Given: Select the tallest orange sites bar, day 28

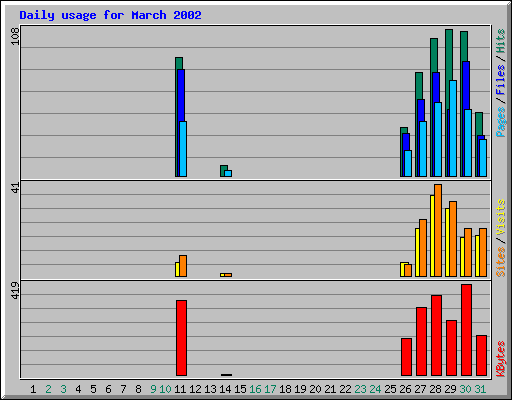Looking at the screenshot, I should [438, 230].
